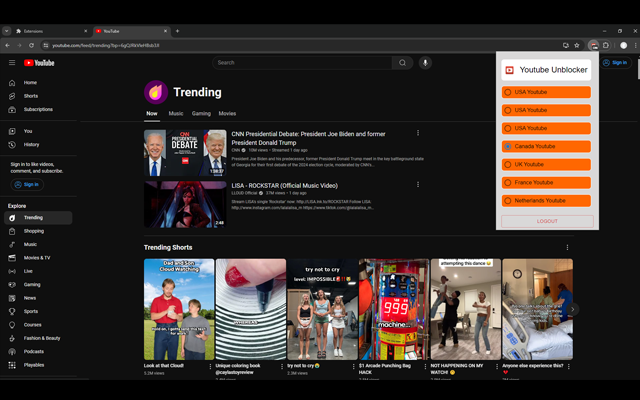
Task: Open the YouTube hamburger guide menu
Action: point(12,62)
